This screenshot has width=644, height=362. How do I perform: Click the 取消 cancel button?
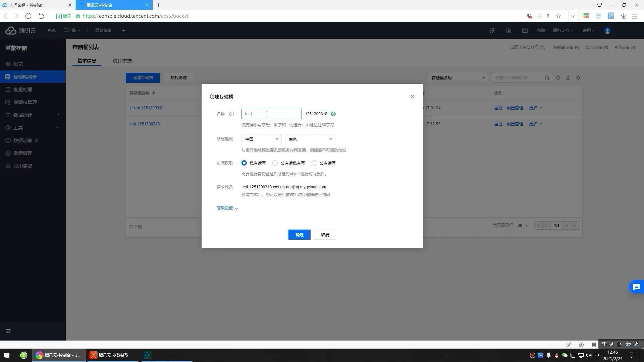pos(325,235)
